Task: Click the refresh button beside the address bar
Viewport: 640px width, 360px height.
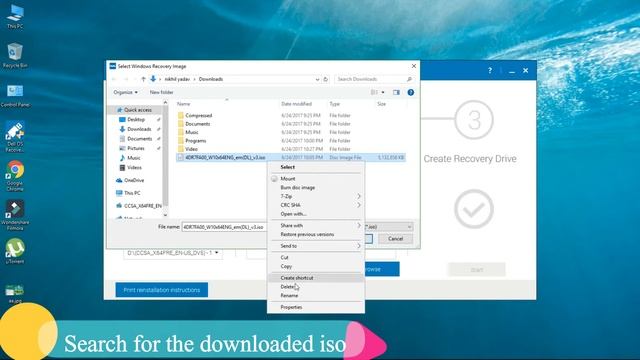Action: 326,79
